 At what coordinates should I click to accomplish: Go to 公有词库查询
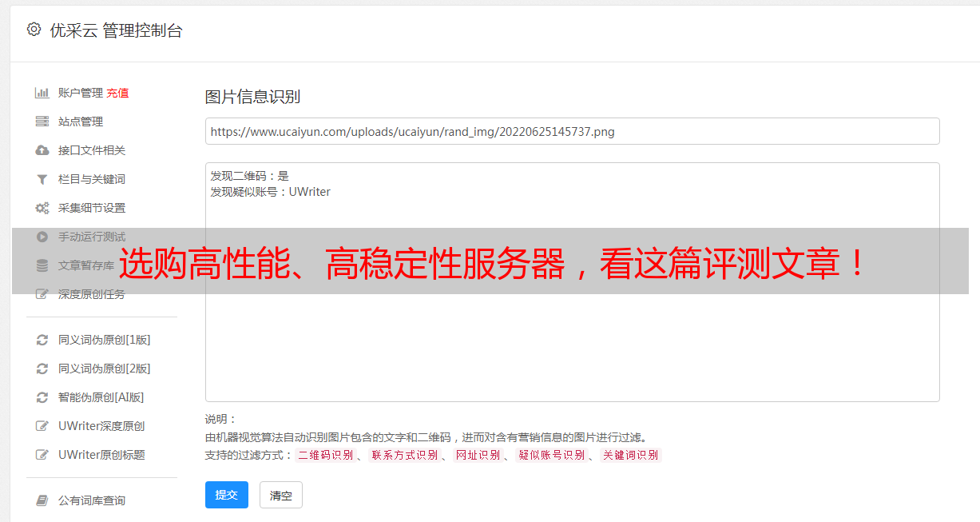point(92,500)
